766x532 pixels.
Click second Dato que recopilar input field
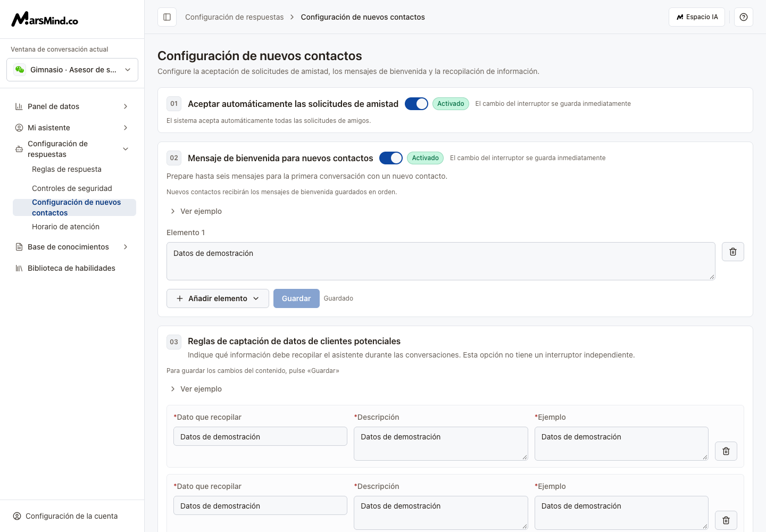coord(260,505)
